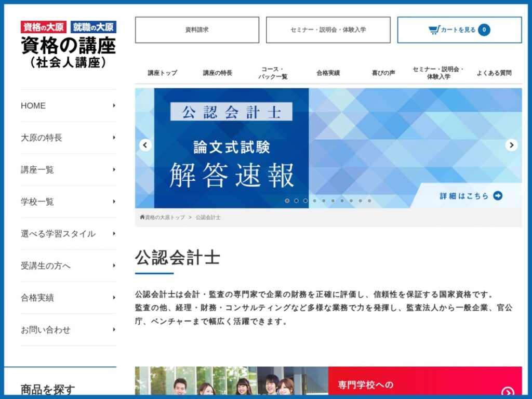
Task: Click the home icon in breadcrumb
Action: 142,217
